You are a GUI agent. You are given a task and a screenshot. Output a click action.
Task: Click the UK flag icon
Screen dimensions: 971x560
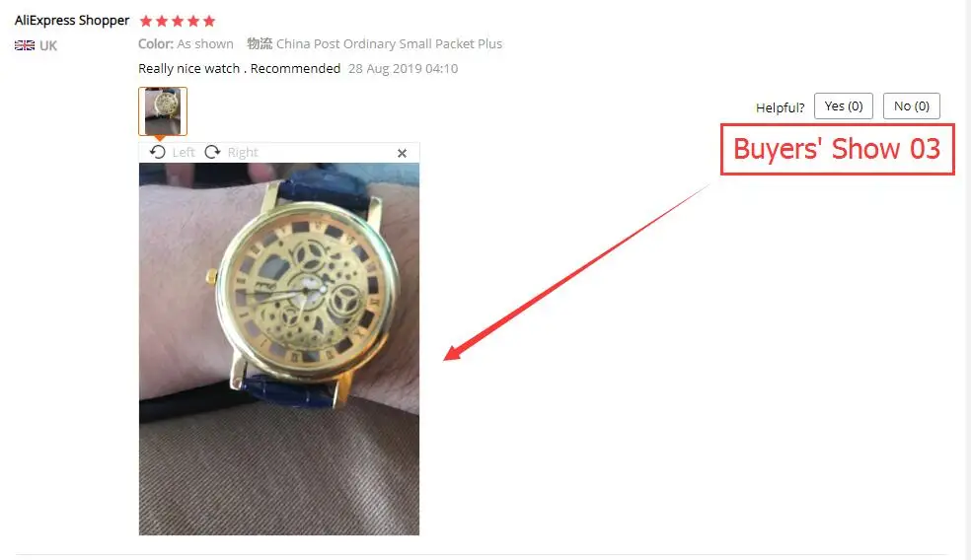[25, 45]
